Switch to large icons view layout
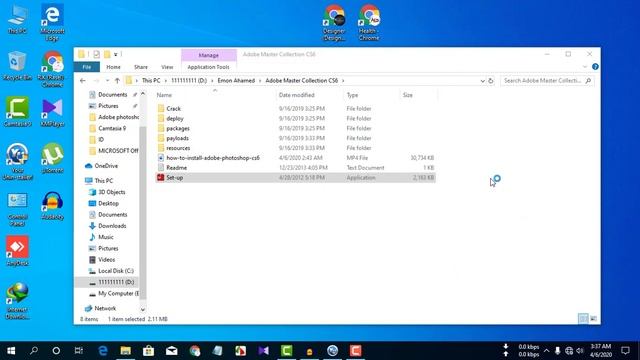This screenshot has width=640, height=360. pyautogui.click(x=593, y=319)
